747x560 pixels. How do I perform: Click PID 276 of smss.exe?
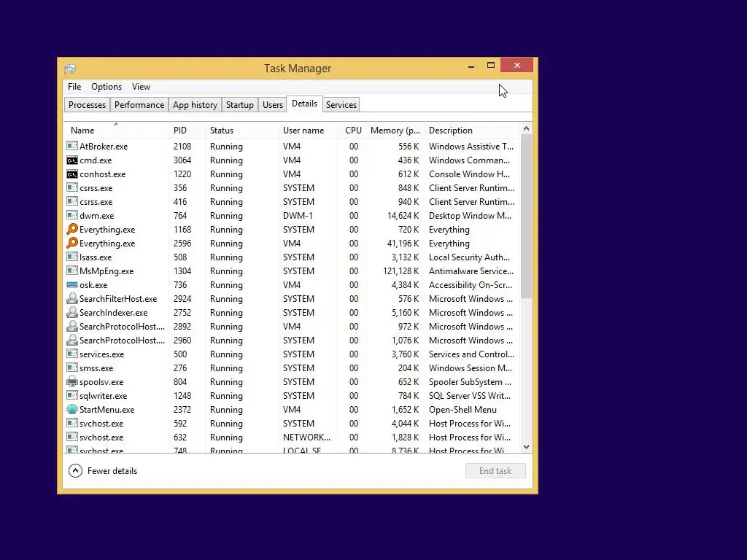[x=180, y=368]
